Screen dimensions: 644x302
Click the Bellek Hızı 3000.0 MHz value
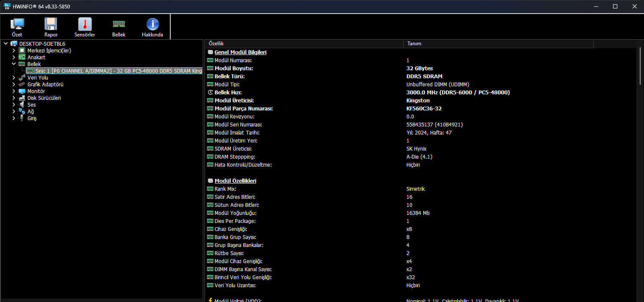(x=458, y=92)
